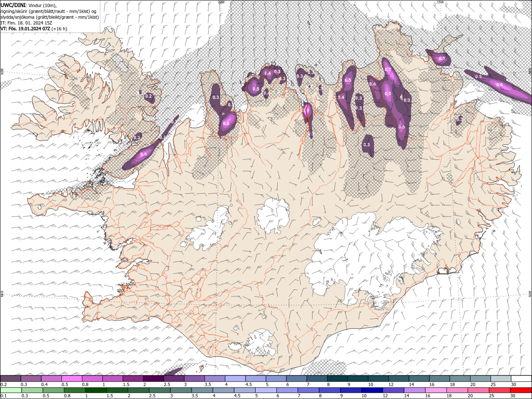Viewport: 532px width, 399px height.
Task: Pick dark plum 0.2 swatch in snow scale
Action: [10, 379]
